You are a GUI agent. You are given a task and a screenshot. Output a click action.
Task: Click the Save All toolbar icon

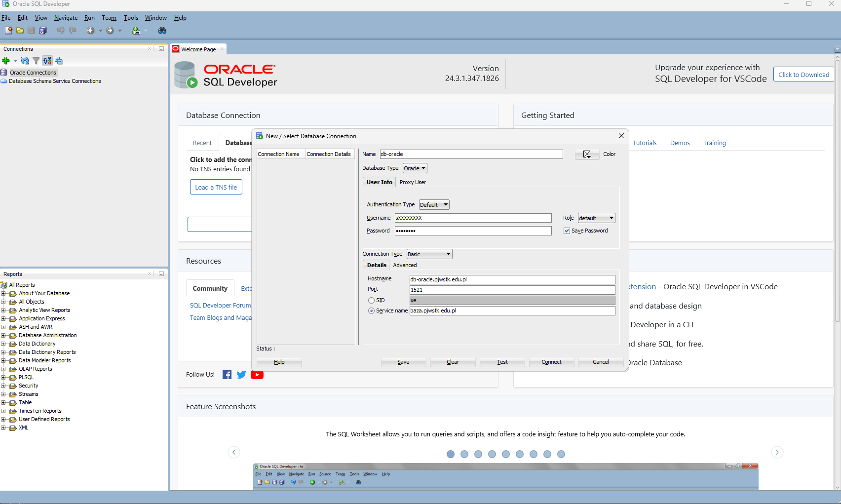[43, 31]
